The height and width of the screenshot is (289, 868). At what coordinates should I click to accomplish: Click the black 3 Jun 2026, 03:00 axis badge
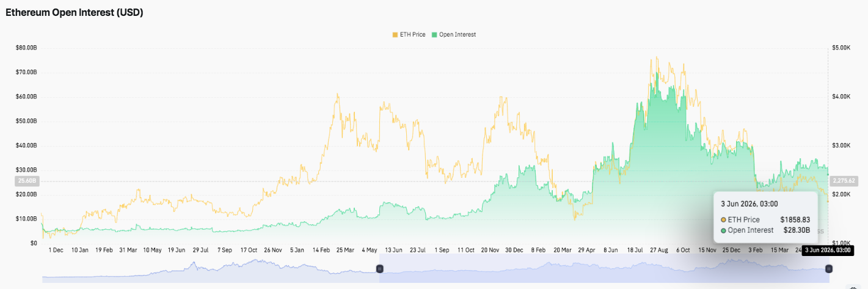(x=826, y=250)
